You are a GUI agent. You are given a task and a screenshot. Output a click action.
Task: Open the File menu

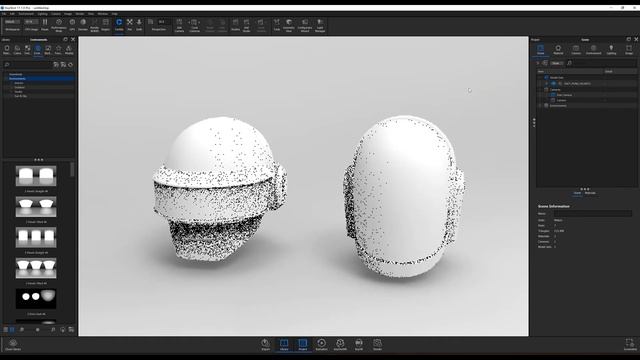[x=4, y=14]
